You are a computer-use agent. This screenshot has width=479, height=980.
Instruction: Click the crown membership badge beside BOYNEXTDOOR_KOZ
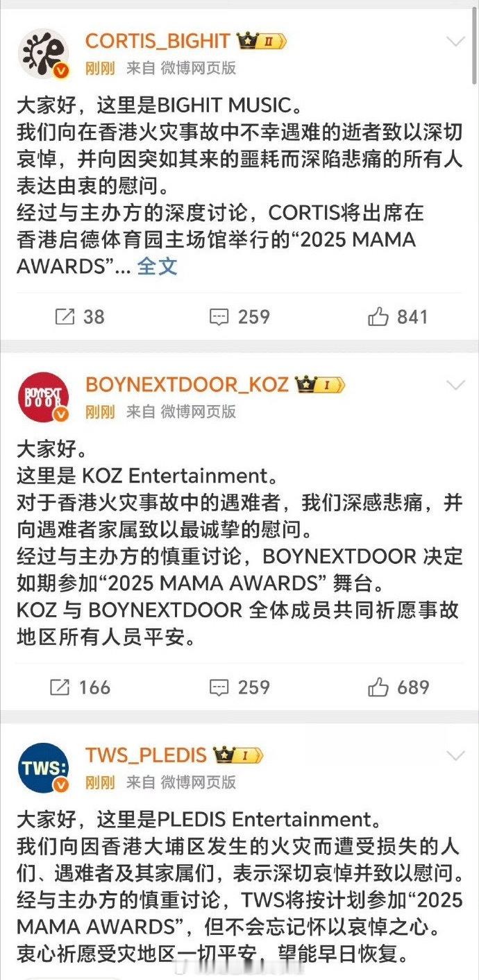pyautogui.click(x=319, y=384)
